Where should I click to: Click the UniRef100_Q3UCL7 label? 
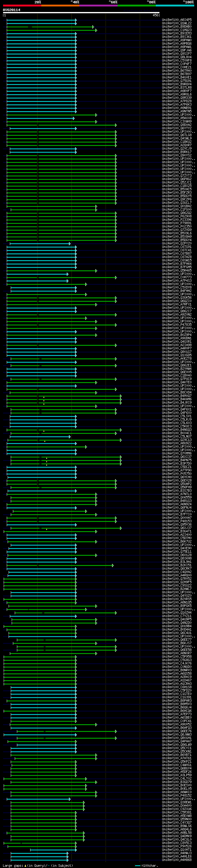[x=177, y=203]
